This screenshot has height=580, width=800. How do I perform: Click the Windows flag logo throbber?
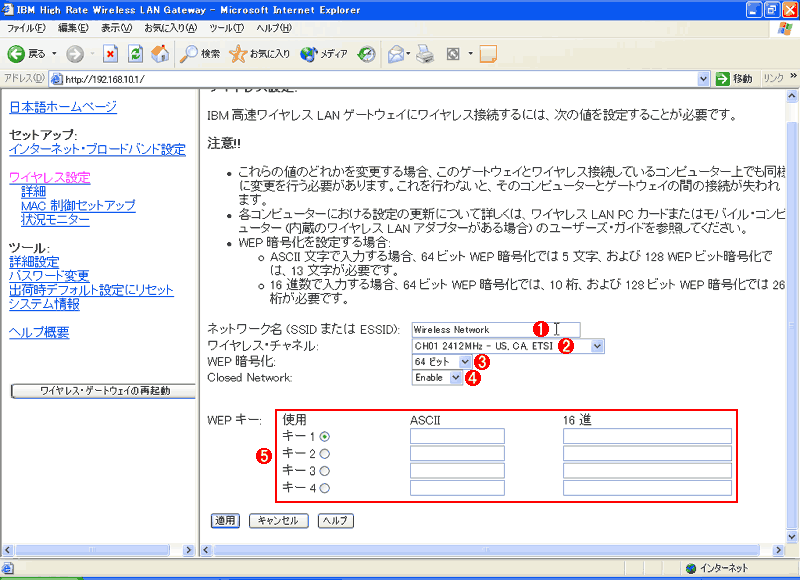[785, 29]
